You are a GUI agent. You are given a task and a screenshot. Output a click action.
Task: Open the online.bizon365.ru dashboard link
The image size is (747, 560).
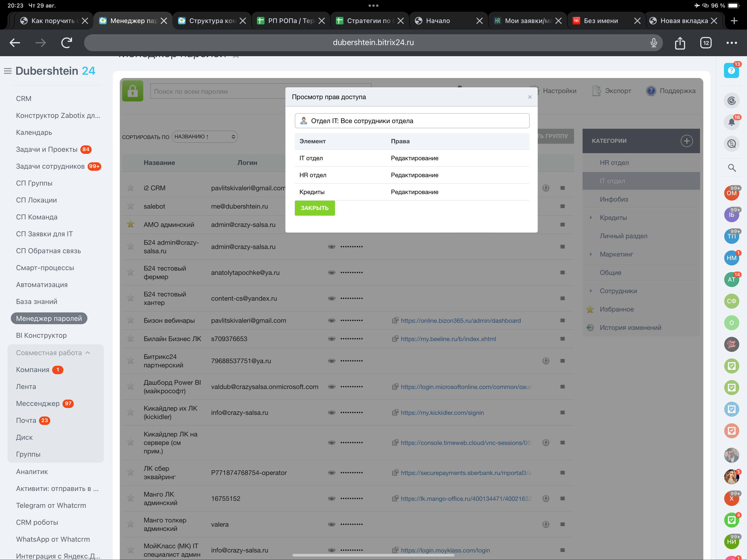pyautogui.click(x=461, y=321)
